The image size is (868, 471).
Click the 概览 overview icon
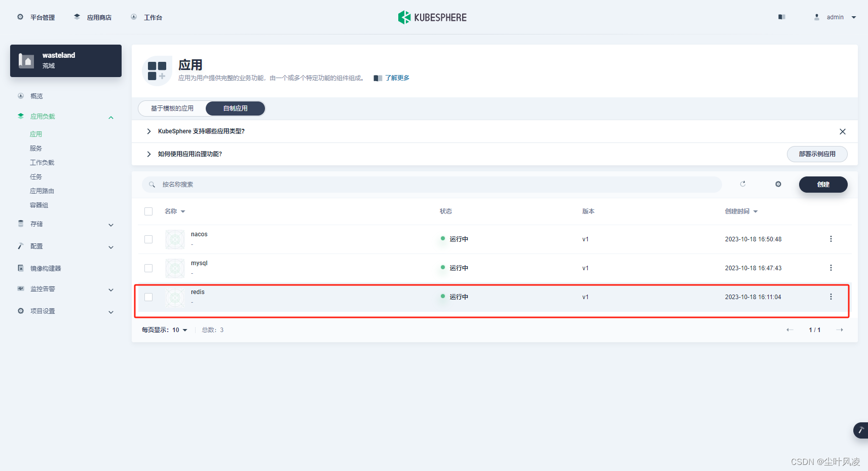click(21, 96)
